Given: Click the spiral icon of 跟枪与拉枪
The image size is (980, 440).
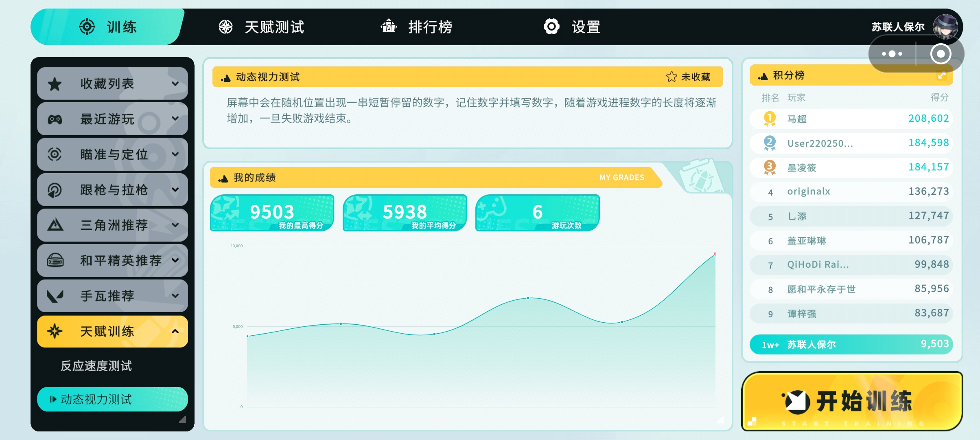Looking at the screenshot, I should [x=55, y=190].
